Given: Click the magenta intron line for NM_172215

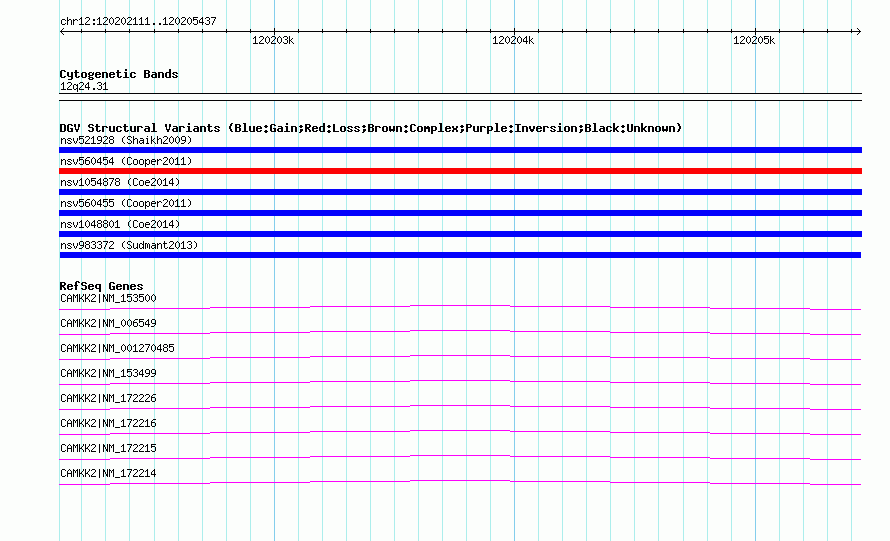Looking at the screenshot, I should 460,456.
